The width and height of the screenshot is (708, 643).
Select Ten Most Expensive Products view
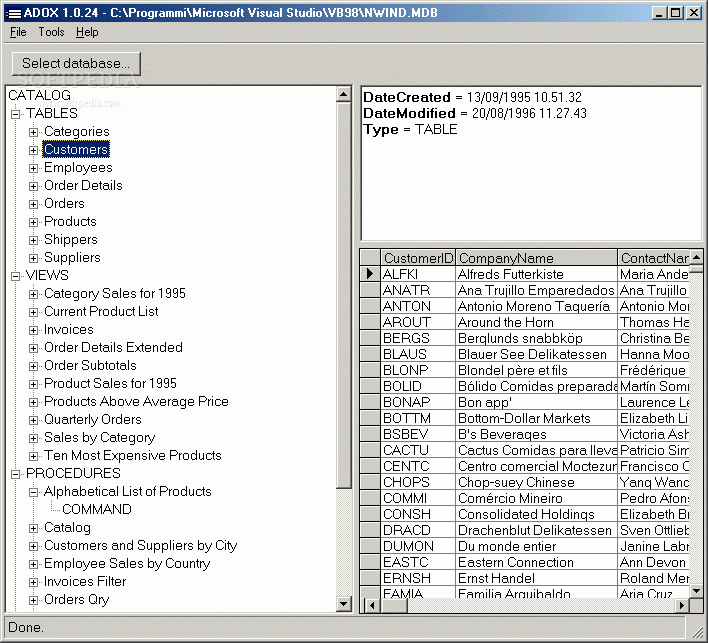[x=133, y=456]
